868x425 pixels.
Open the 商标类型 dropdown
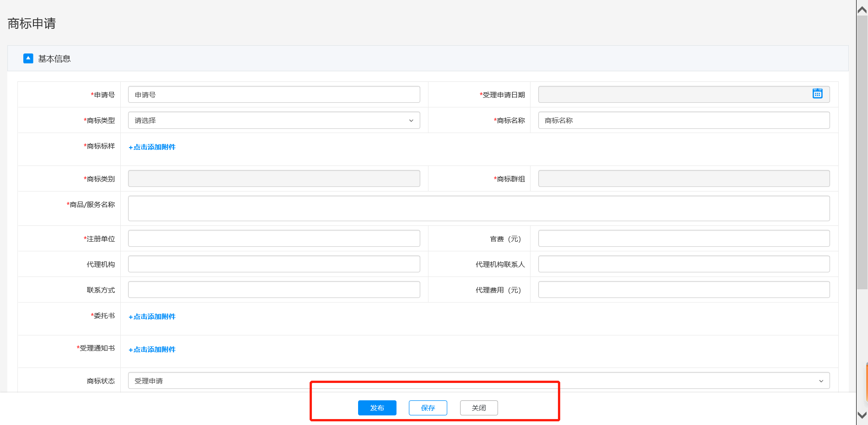(x=273, y=120)
